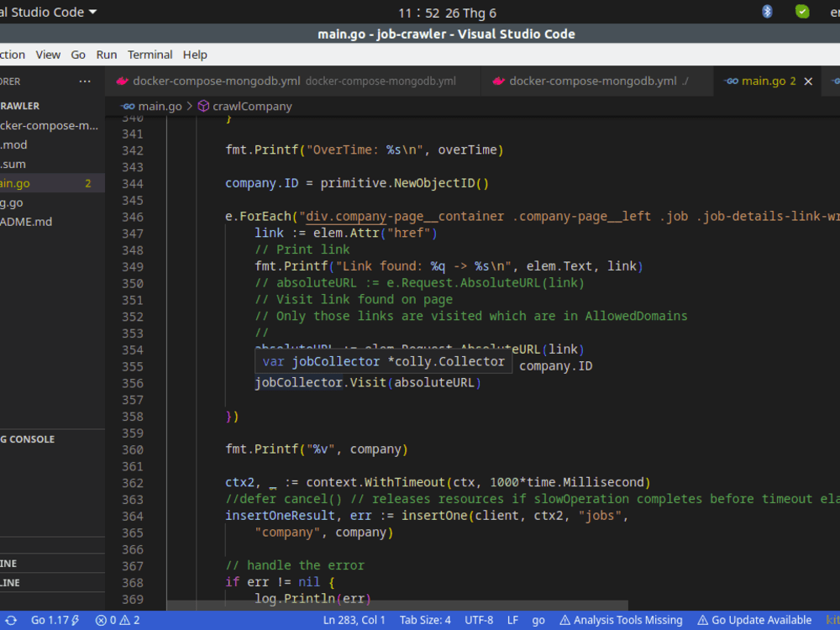Click jobCollector in line 356
Viewport: 840px width, 630px height.
point(298,382)
